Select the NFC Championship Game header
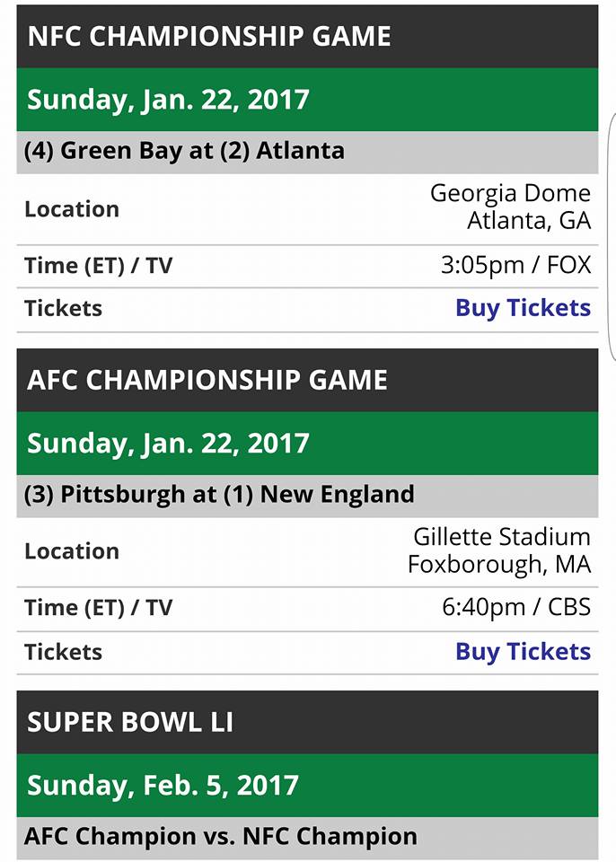Screen dimensions: 616x862 tap(209, 37)
